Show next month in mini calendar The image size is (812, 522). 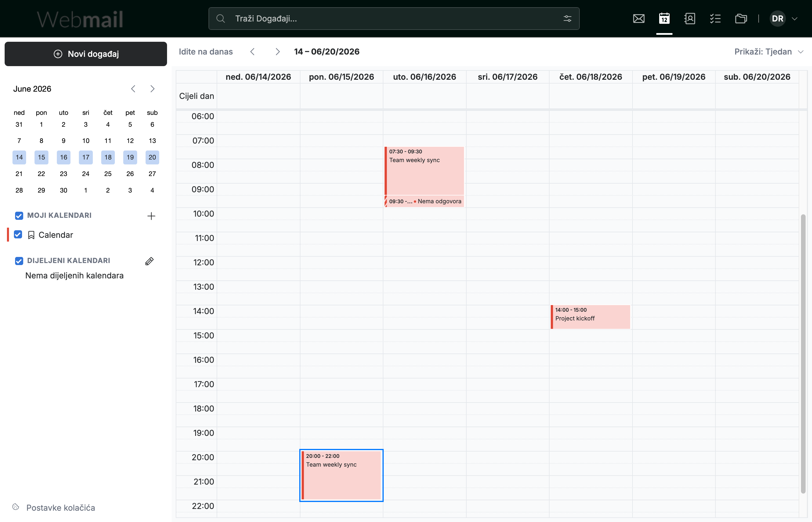153,89
